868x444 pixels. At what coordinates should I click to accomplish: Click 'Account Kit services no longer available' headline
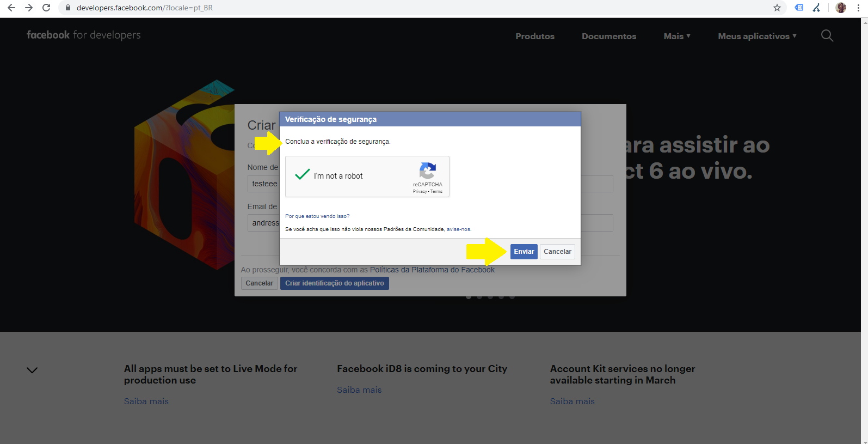point(623,374)
